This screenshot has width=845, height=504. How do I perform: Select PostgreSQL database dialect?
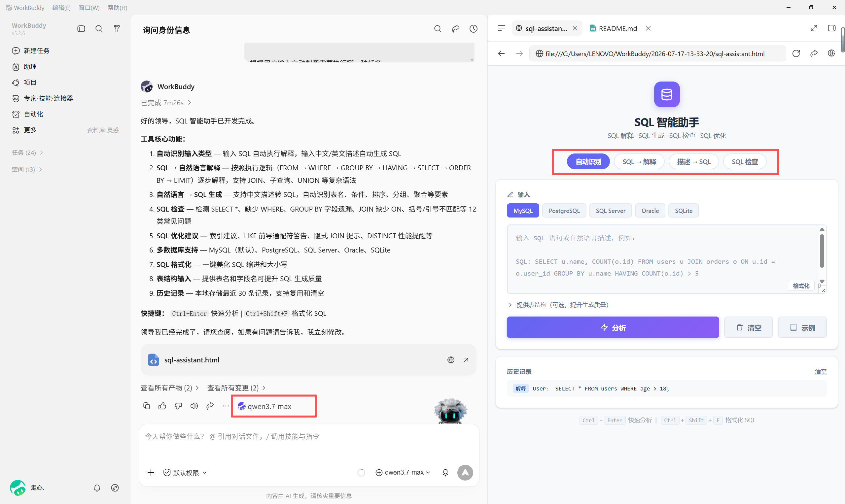pos(564,211)
